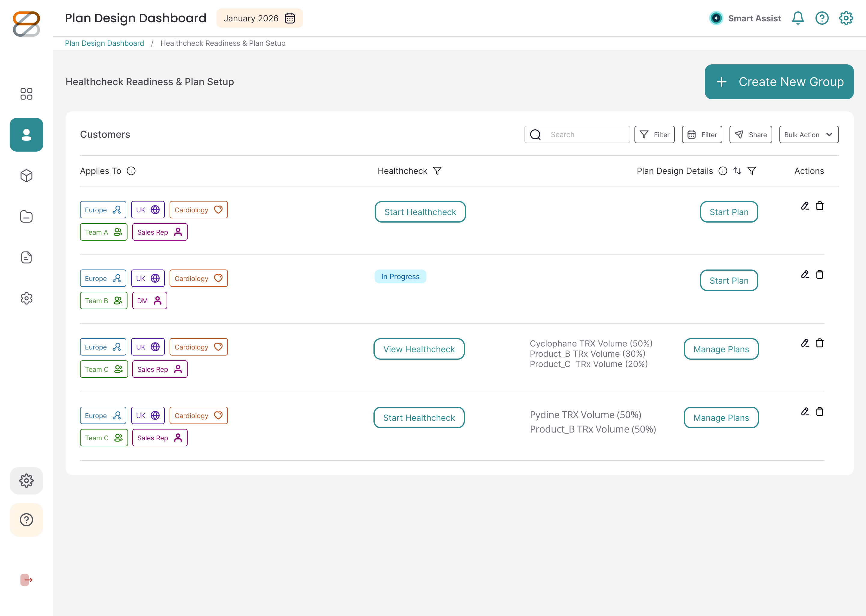Open the middle sidebar gear icon
Viewport: 866px width, 616px height.
[26, 298]
